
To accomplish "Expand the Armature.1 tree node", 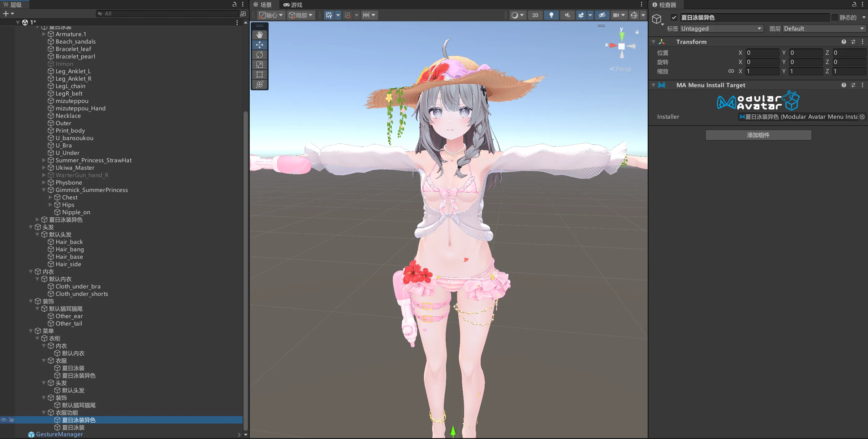I will pos(44,34).
